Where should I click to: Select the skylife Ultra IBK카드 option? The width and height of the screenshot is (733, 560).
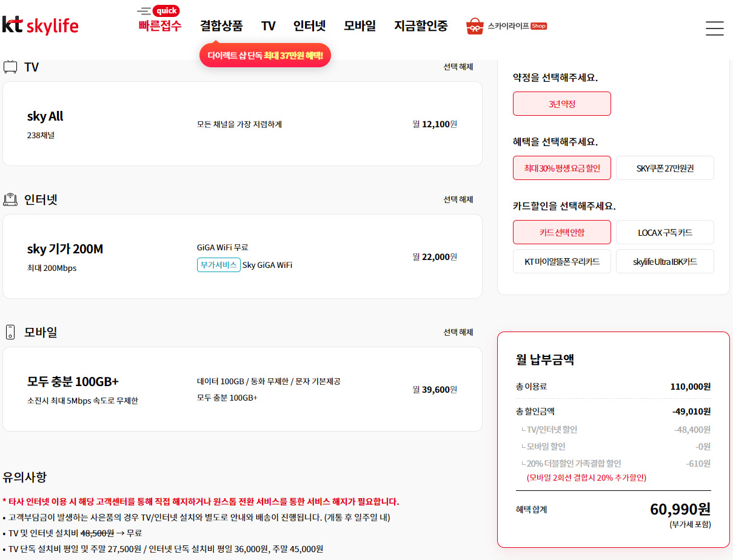click(664, 261)
